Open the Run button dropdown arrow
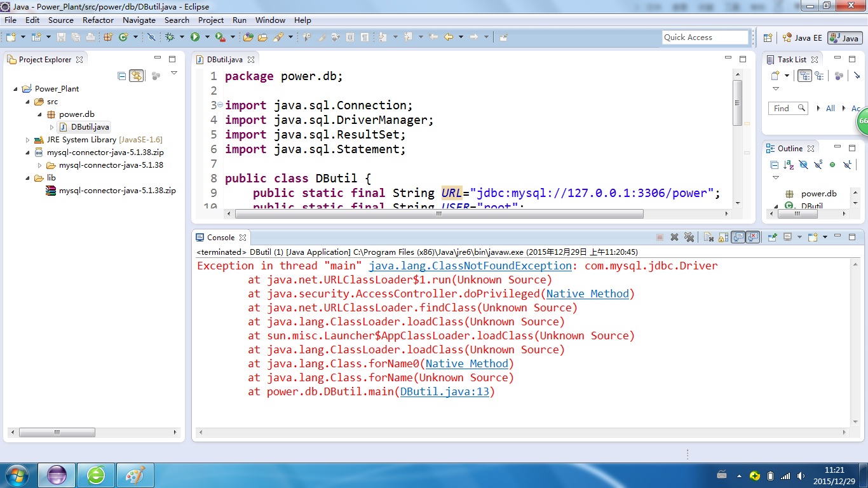The height and width of the screenshot is (488, 868). point(207,37)
